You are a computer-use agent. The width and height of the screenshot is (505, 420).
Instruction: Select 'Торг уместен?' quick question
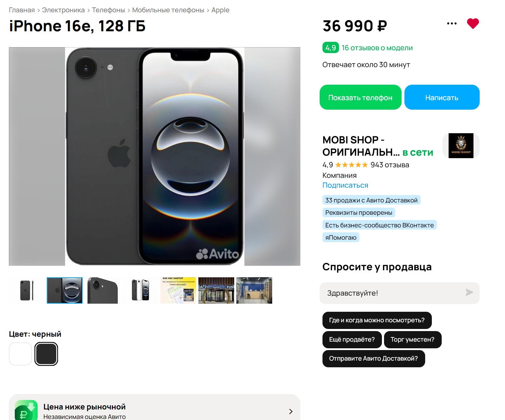tap(413, 340)
